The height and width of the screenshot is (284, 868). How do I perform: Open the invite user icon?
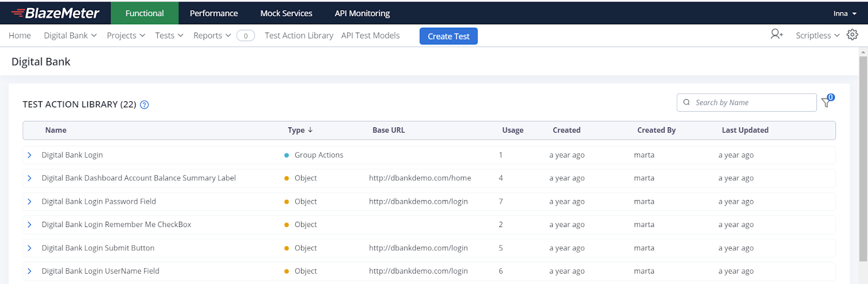coord(776,35)
